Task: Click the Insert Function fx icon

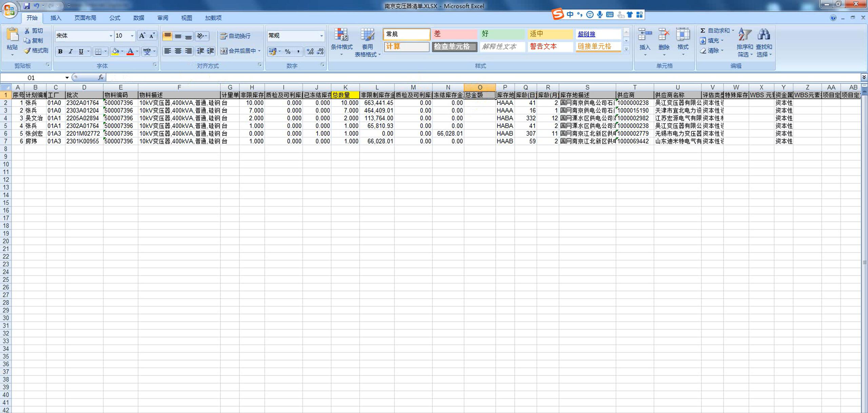Action: pos(101,78)
